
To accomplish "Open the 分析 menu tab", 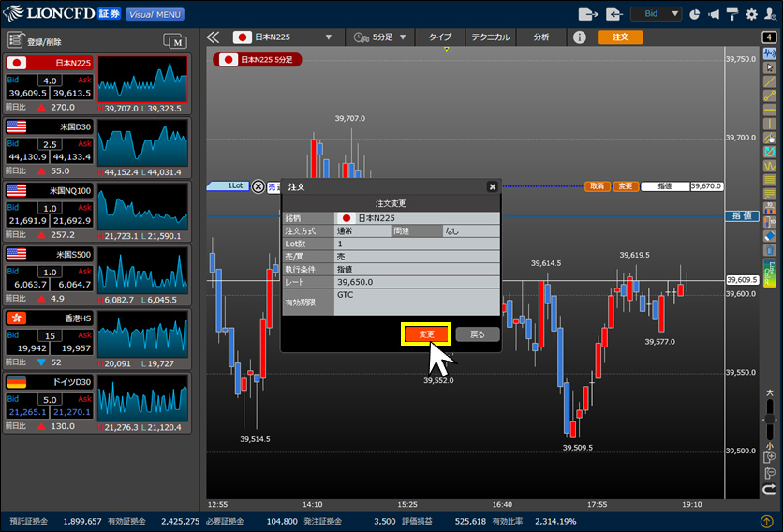I will (541, 37).
